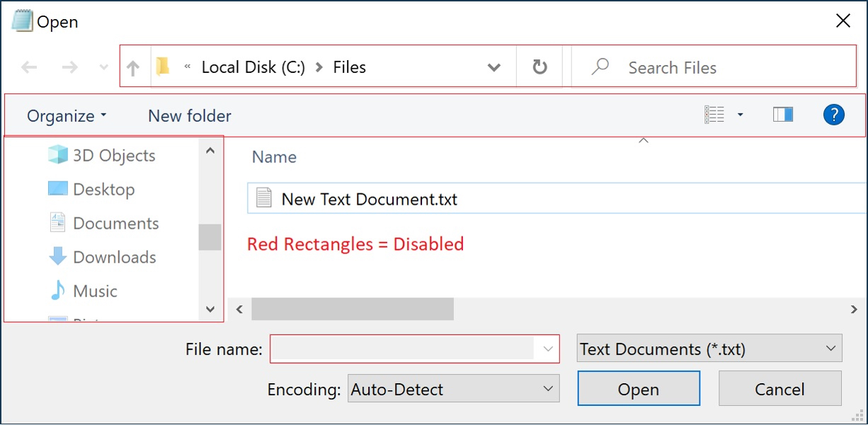
Task: Open the search box magnifier
Action: (600, 67)
